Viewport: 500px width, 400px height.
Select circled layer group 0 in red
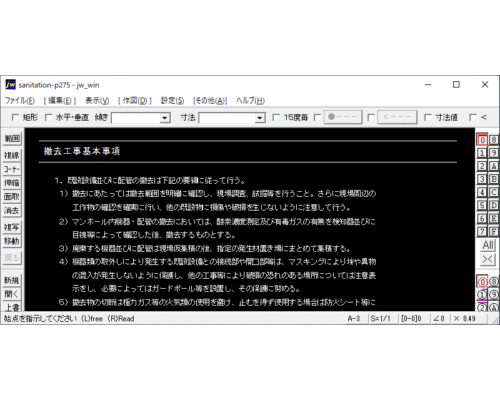coord(482,282)
